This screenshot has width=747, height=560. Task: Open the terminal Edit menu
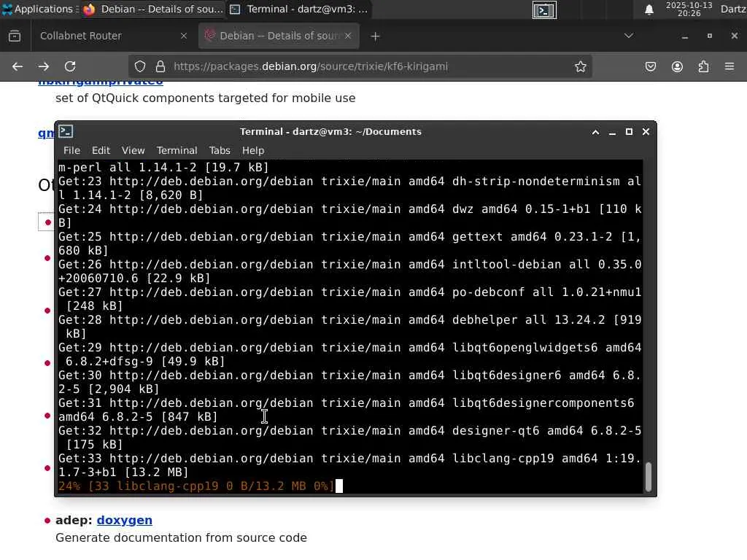tap(101, 150)
